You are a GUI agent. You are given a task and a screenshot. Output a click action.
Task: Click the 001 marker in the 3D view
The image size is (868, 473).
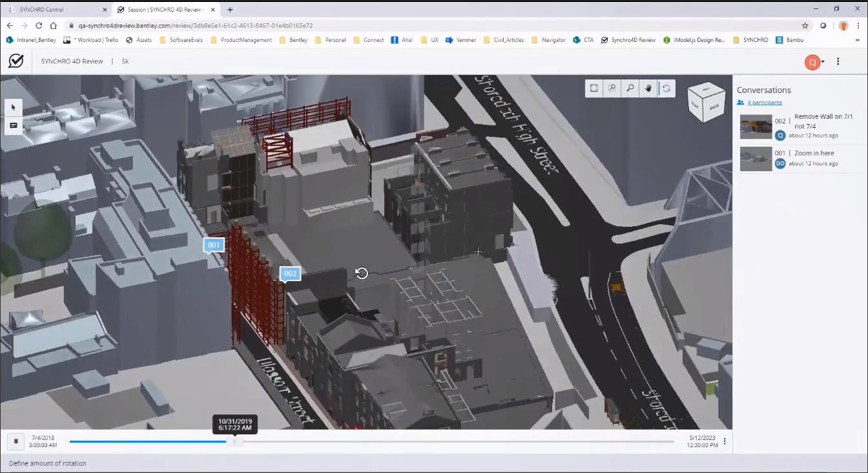(214, 245)
